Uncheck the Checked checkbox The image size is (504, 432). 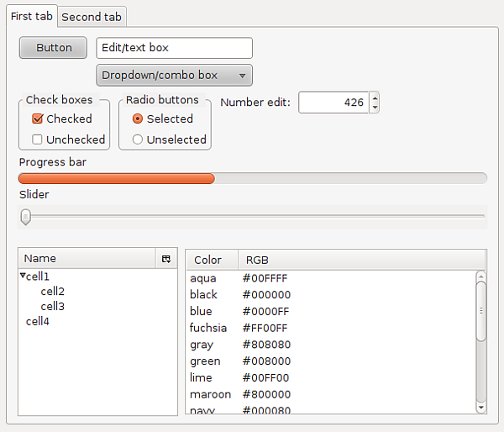pyautogui.click(x=37, y=119)
